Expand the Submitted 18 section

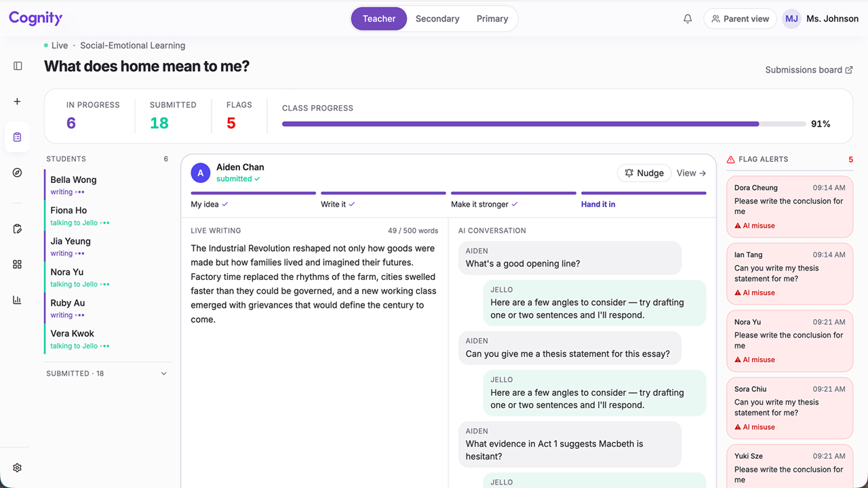(x=106, y=373)
